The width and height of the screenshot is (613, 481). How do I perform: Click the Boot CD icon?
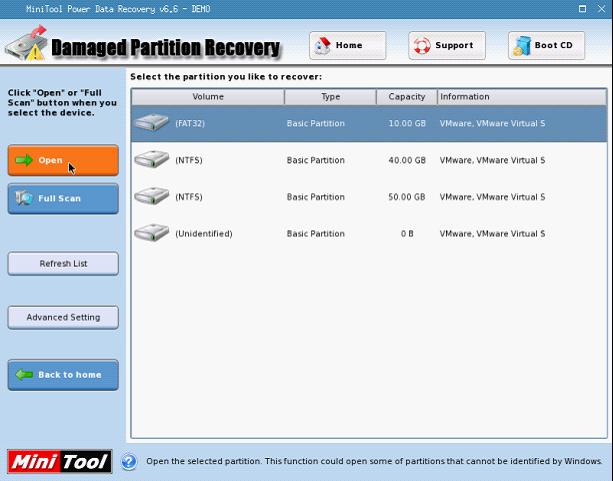click(x=522, y=46)
